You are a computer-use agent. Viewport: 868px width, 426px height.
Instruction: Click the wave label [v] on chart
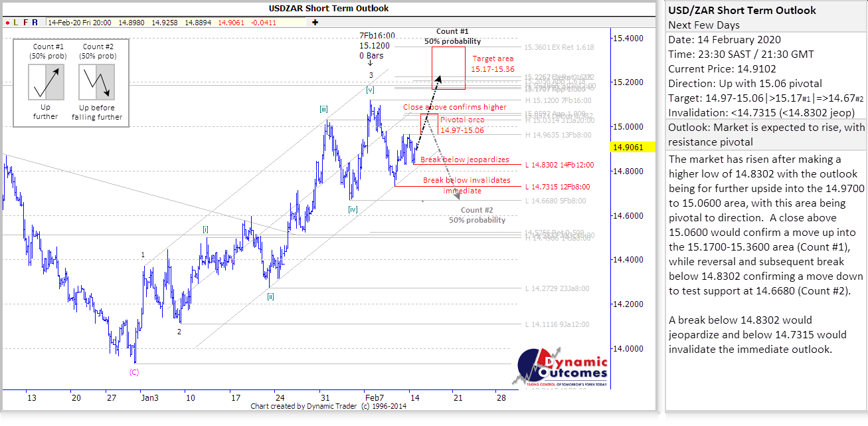pos(370,88)
